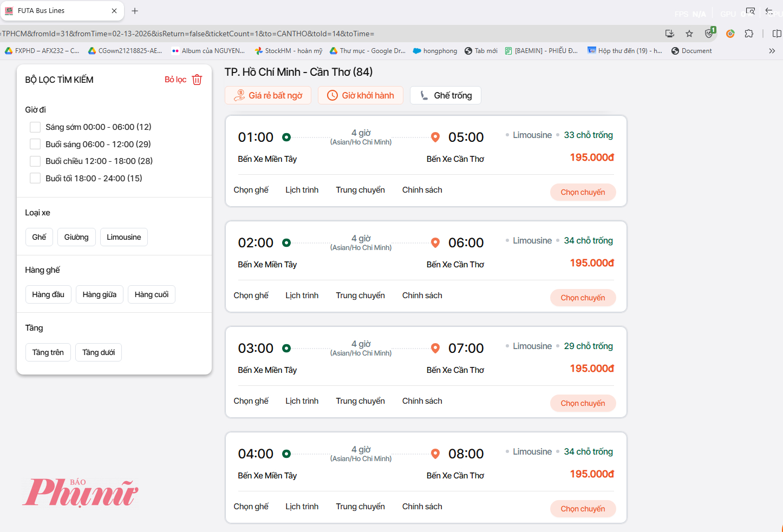
Task: Choose the 03:00 trip with "Chọn chuyến"
Action: [x=583, y=403]
